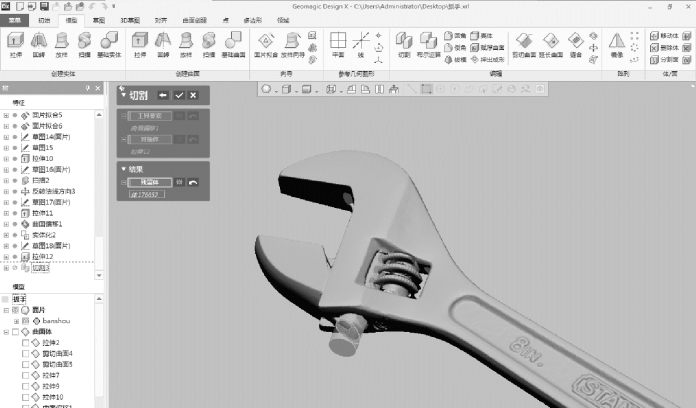Open the Mirror (镜像) tool

coord(617,44)
